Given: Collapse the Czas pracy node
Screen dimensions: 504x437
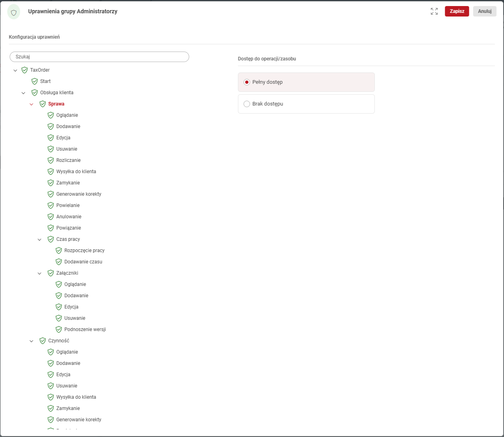Looking at the screenshot, I should pyautogui.click(x=39, y=240).
